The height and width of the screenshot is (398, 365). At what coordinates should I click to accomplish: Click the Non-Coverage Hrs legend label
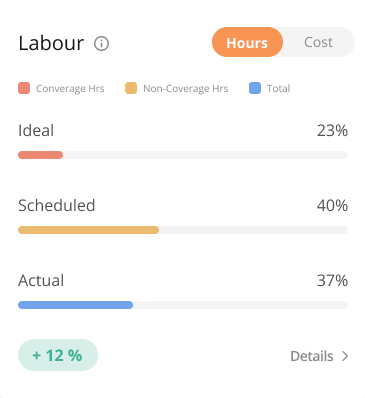186,89
